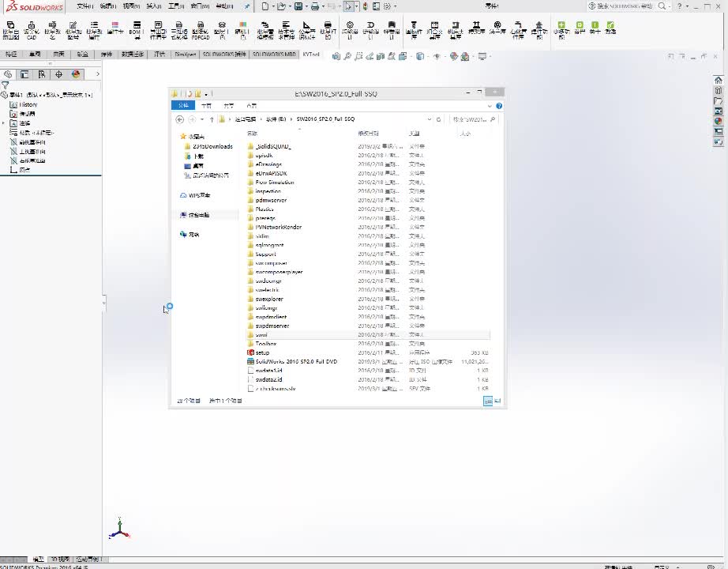Click the ConfigurationManager tab icon on the left panel
This screenshot has width=728, height=569.
tap(41, 74)
